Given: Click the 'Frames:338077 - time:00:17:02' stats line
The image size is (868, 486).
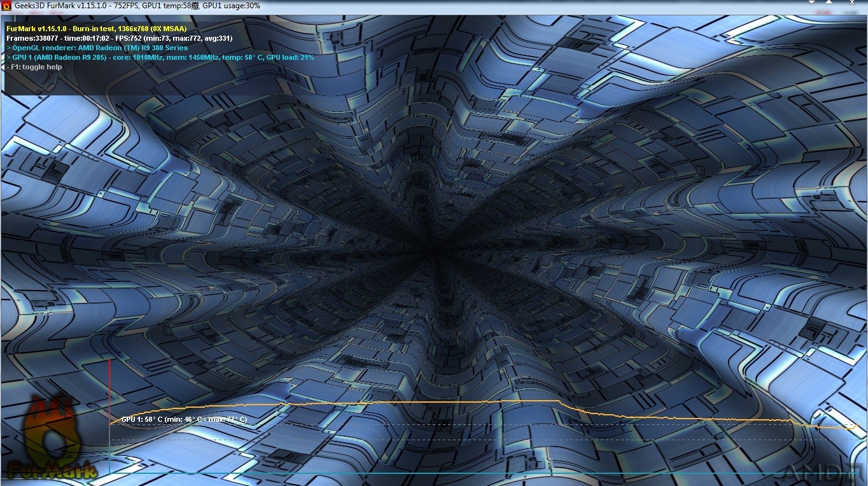Looking at the screenshot, I should point(120,38).
